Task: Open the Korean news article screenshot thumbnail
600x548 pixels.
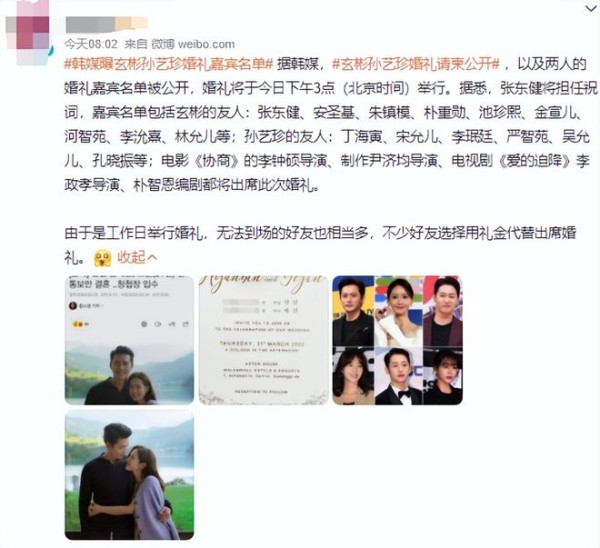Action: (129, 340)
